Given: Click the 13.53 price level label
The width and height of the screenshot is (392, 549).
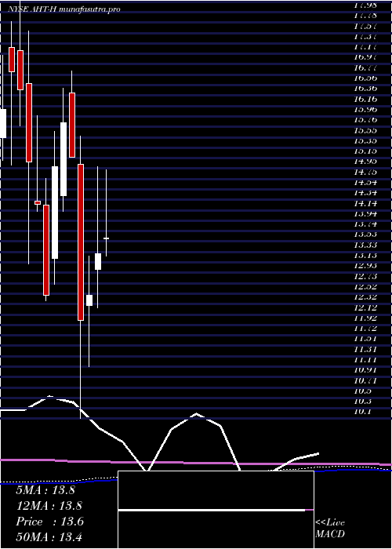Looking at the screenshot, I should [x=365, y=235].
